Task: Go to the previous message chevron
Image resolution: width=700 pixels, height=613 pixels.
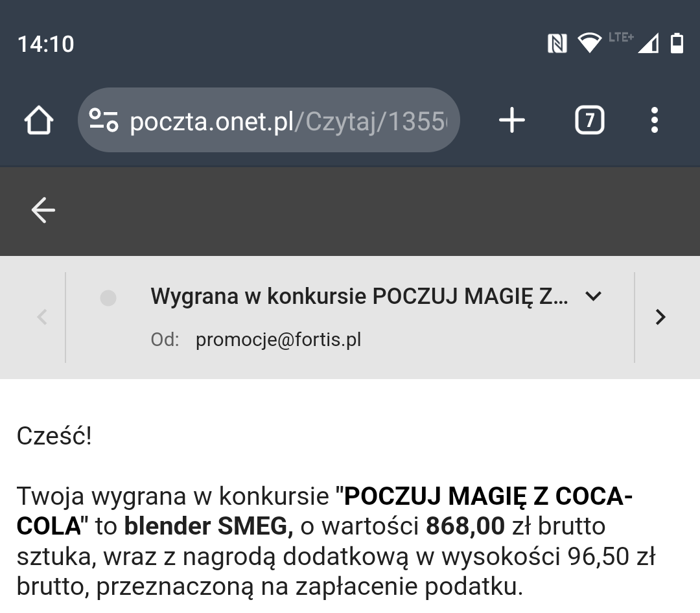Action: (42, 317)
